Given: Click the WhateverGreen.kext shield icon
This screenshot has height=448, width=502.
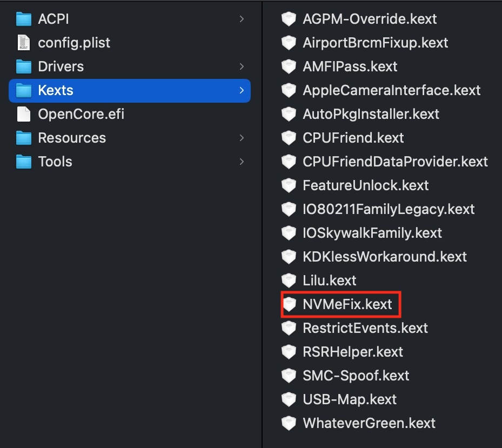Looking at the screenshot, I should click(289, 423).
